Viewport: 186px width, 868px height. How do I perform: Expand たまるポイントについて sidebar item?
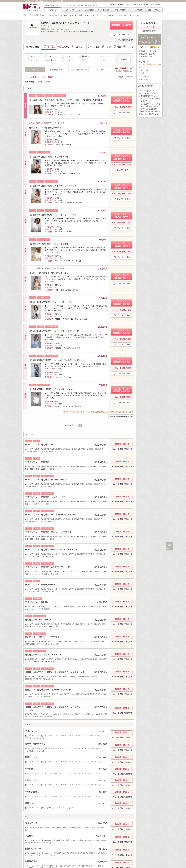(147, 51)
